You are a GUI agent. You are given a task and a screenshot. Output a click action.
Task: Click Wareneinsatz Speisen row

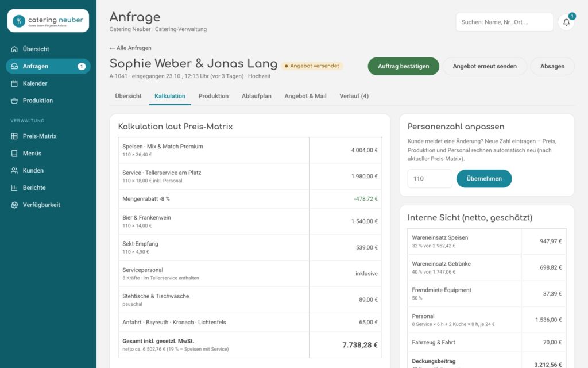(x=487, y=241)
